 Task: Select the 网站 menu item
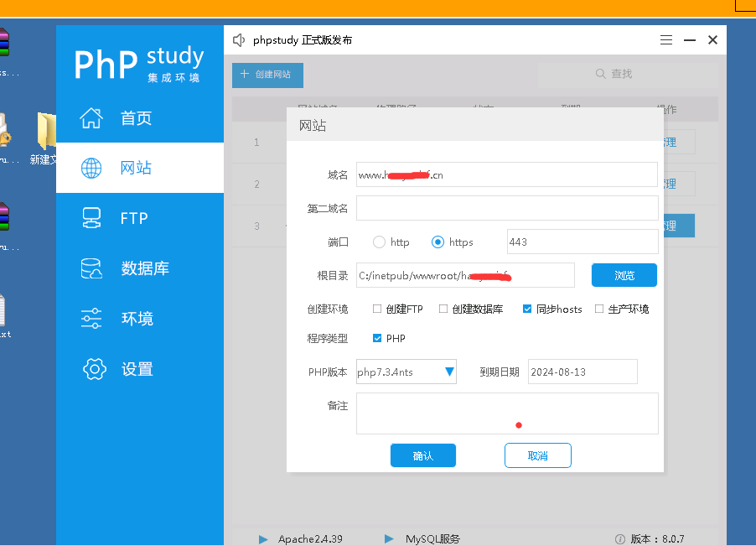140,168
